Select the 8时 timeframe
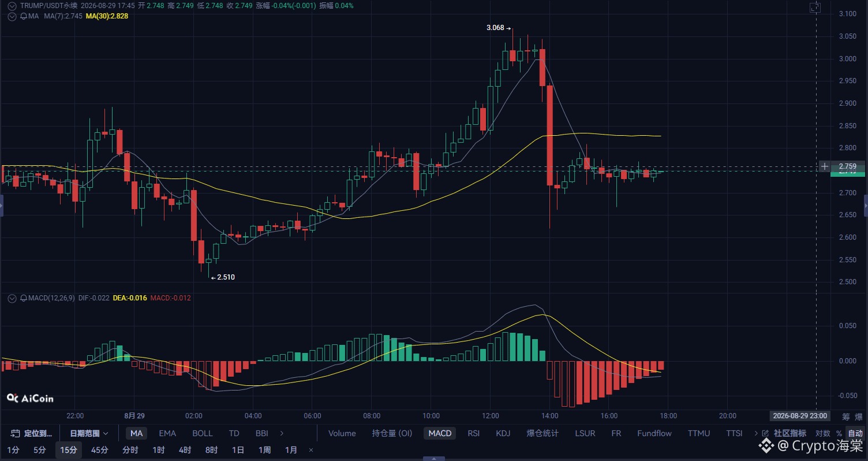The height and width of the screenshot is (461, 868). point(211,450)
